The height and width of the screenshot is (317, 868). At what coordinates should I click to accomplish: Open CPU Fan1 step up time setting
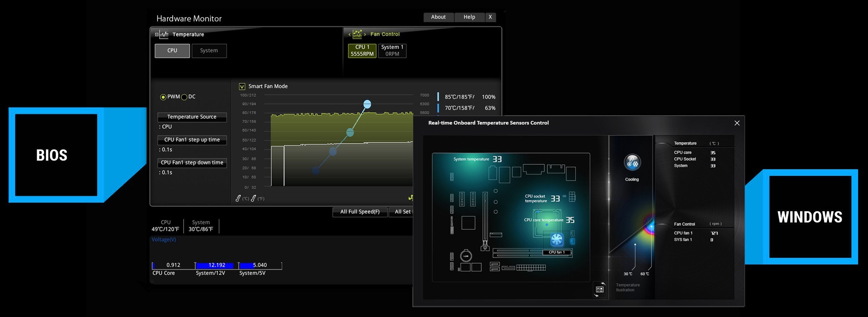click(192, 140)
